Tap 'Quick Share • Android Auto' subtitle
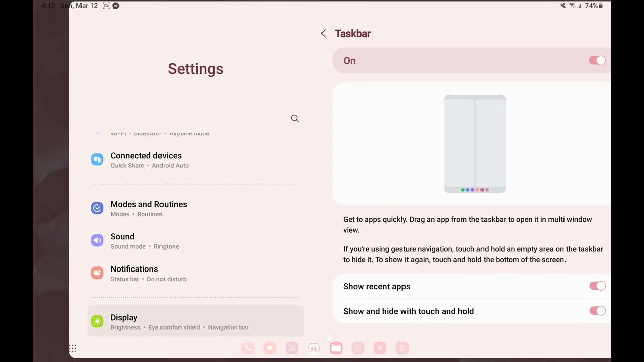 [x=149, y=165]
